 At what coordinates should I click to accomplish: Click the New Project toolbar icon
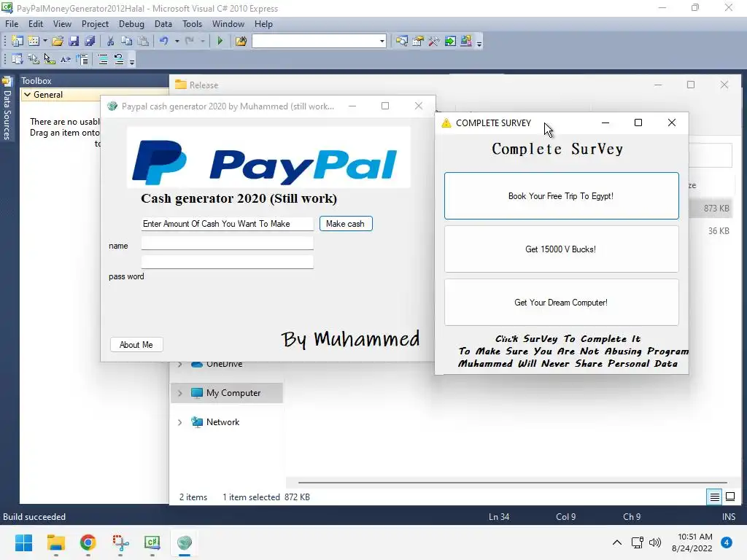click(x=18, y=42)
